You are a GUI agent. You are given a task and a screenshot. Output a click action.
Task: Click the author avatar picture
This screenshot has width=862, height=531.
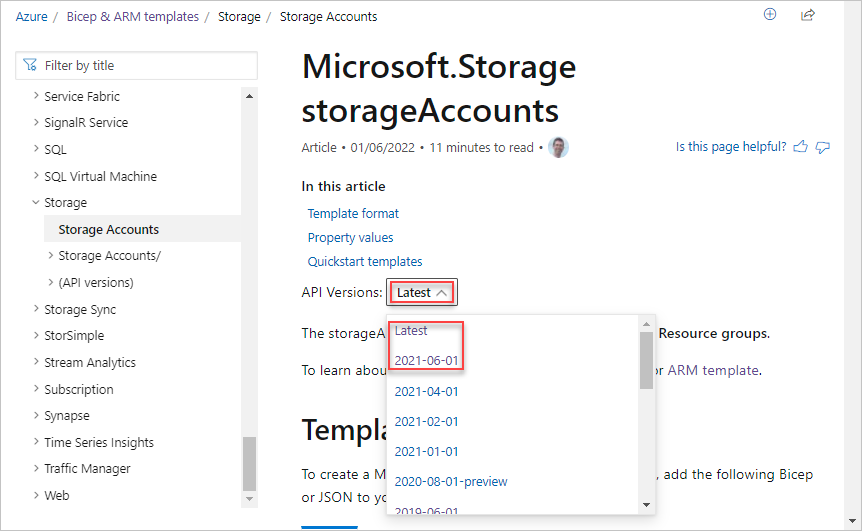click(x=558, y=147)
